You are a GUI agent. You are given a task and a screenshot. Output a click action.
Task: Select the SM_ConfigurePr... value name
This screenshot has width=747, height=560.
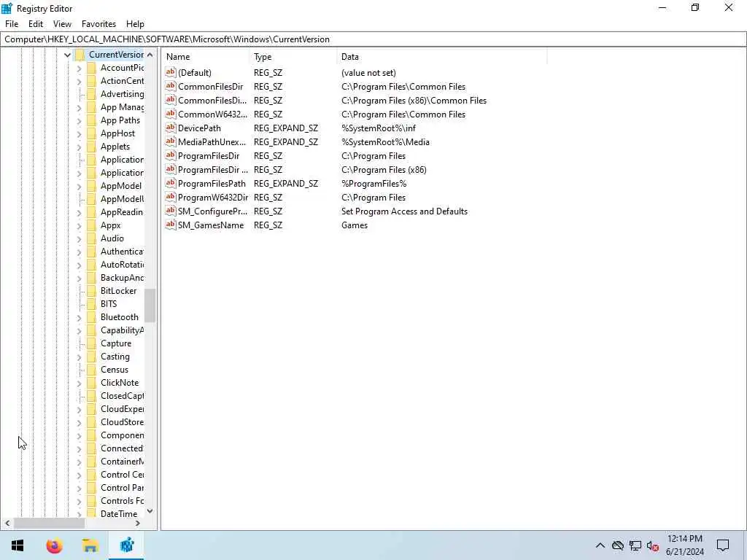point(212,211)
